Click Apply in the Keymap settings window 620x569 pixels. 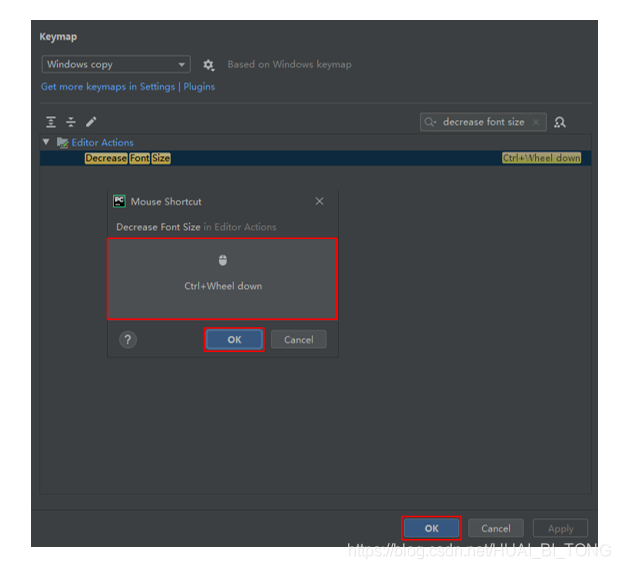(560, 528)
